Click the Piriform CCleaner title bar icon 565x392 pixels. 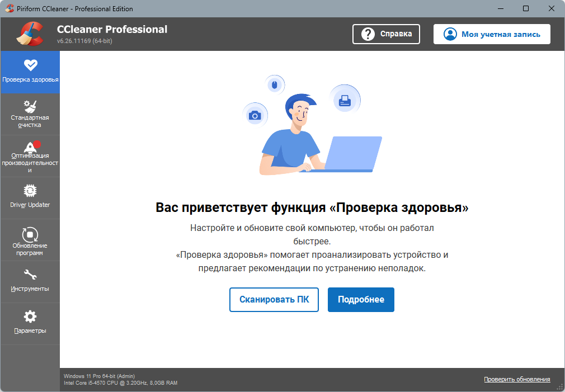pos(10,8)
